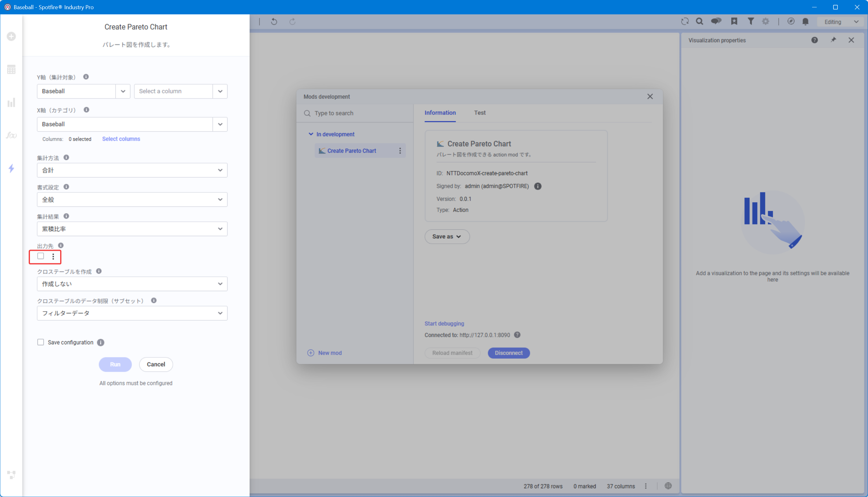Tick the 出力先 checkbox
Viewport: 868px width, 497px height.
click(41, 256)
